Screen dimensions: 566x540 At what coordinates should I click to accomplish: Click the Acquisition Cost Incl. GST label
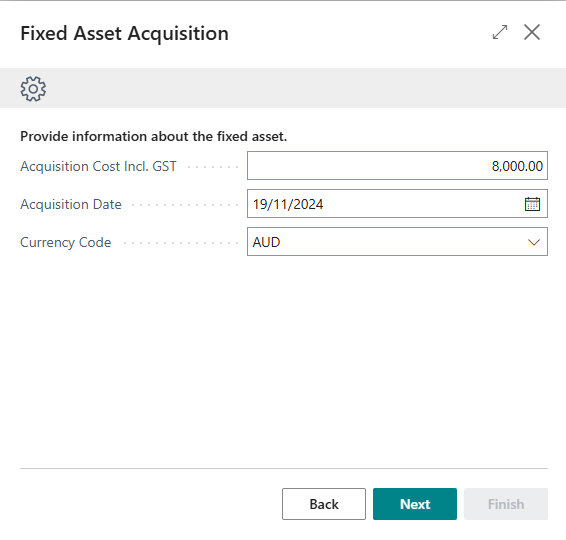pos(98,166)
